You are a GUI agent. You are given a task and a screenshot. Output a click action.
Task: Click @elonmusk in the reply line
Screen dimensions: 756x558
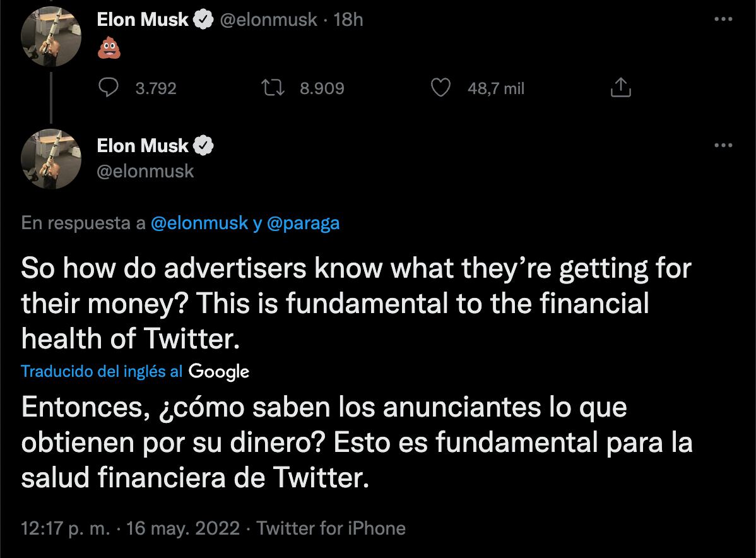click(199, 223)
